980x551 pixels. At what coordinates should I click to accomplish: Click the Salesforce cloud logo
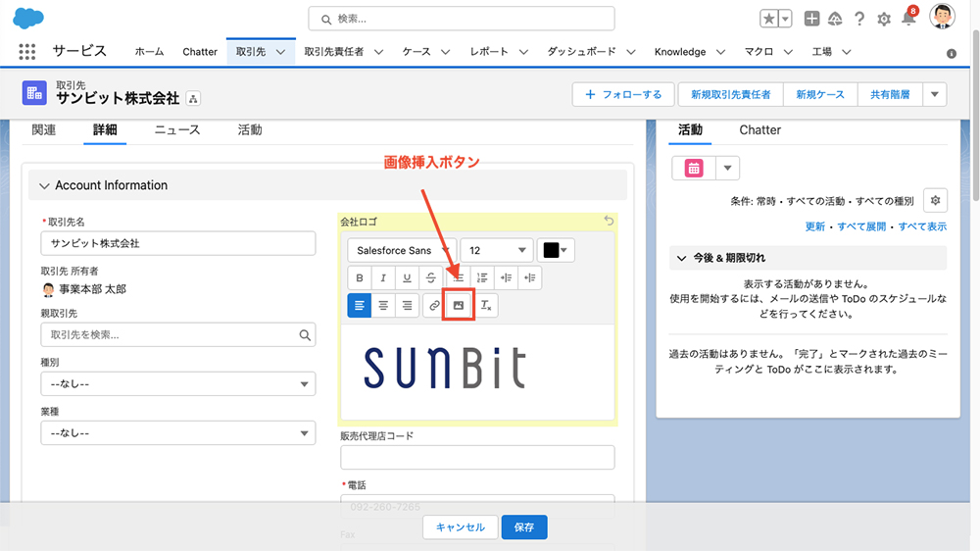pos(28,18)
